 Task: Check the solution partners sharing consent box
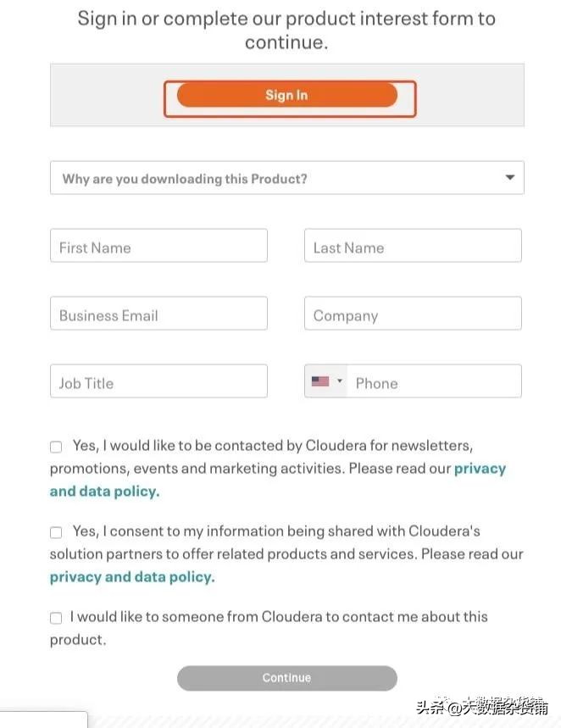56,532
